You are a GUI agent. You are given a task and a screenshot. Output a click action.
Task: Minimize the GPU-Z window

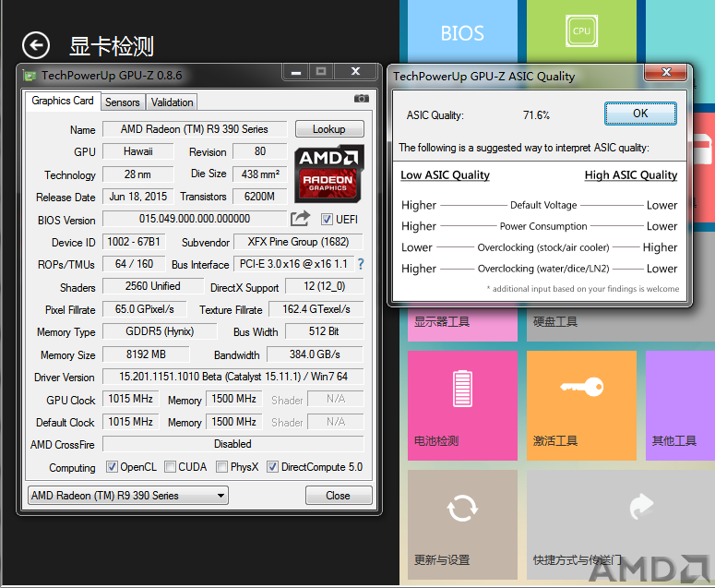click(296, 72)
